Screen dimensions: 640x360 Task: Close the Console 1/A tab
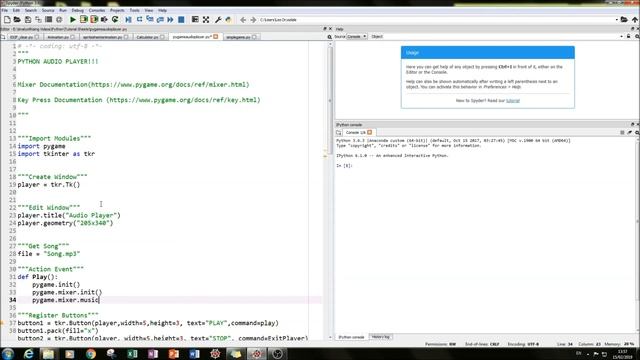pyautogui.click(x=369, y=132)
